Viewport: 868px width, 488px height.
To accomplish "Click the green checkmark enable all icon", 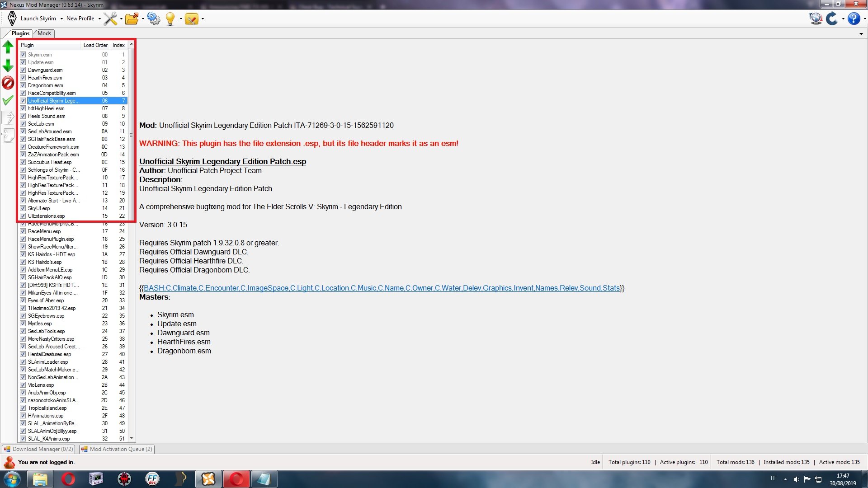I will [8, 100].
